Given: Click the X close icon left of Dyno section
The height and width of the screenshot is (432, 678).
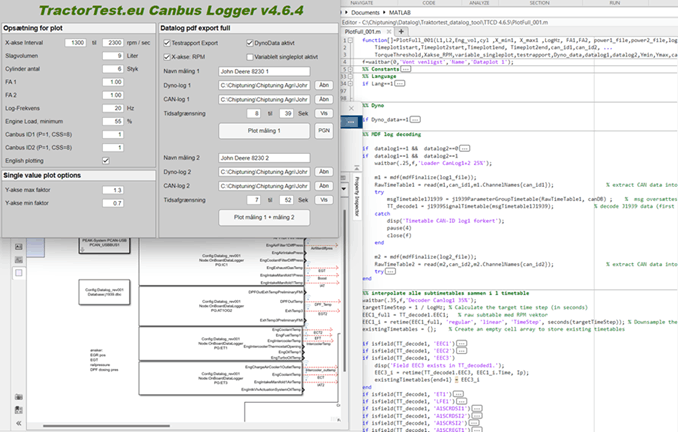Looking at the screenshot, I should 351,108.
